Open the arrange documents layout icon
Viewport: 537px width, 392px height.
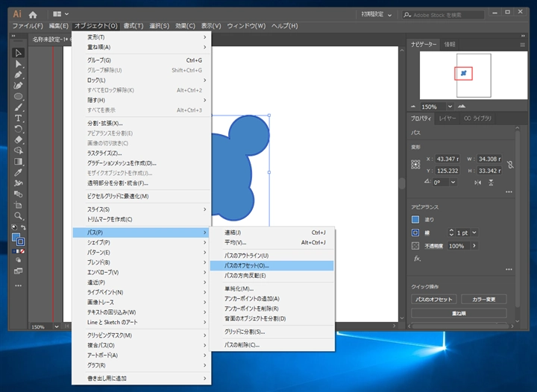pos(60,14)
